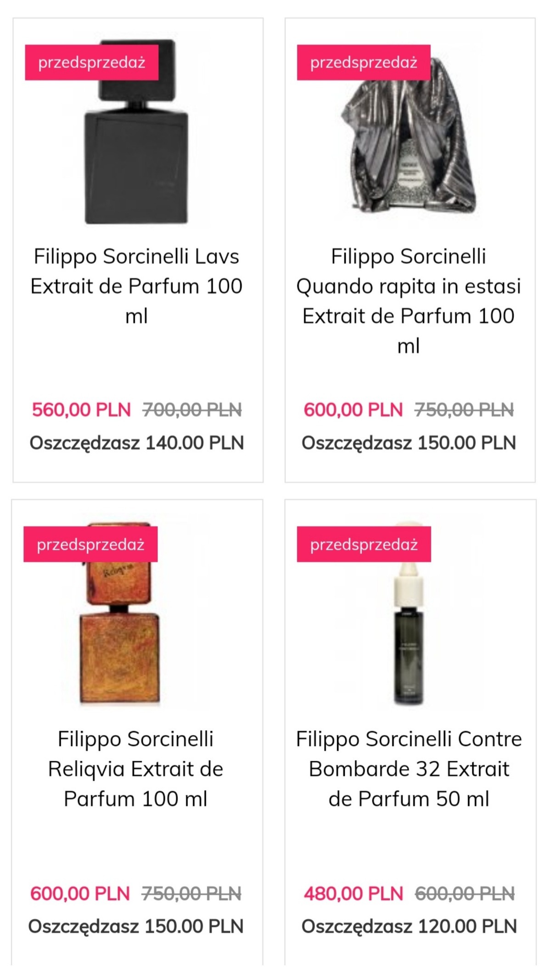
Task: Open Contre Bombarde 32 Extrait de Parfum link
Action: (x=409, y=769)
